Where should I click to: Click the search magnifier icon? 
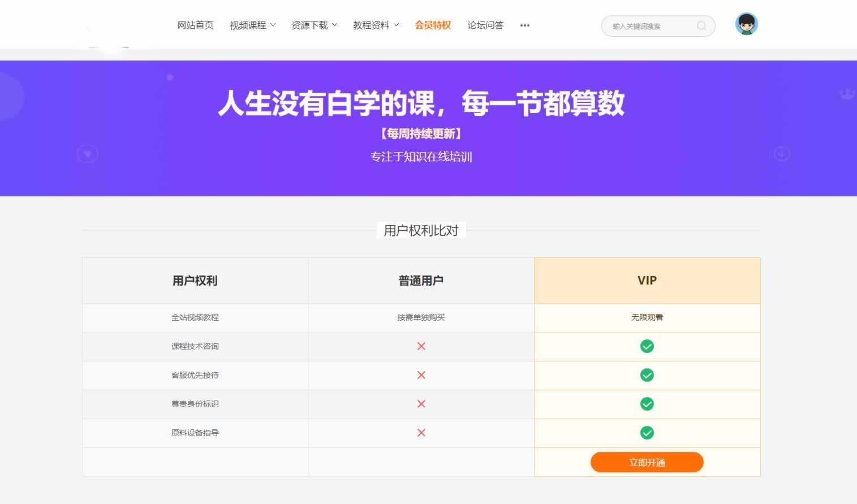(x=701, y=26)
